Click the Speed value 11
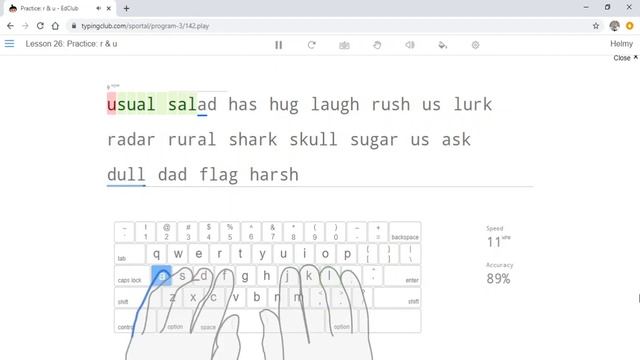The width and height of the screenshot is (640, 360). pos(494,242)
